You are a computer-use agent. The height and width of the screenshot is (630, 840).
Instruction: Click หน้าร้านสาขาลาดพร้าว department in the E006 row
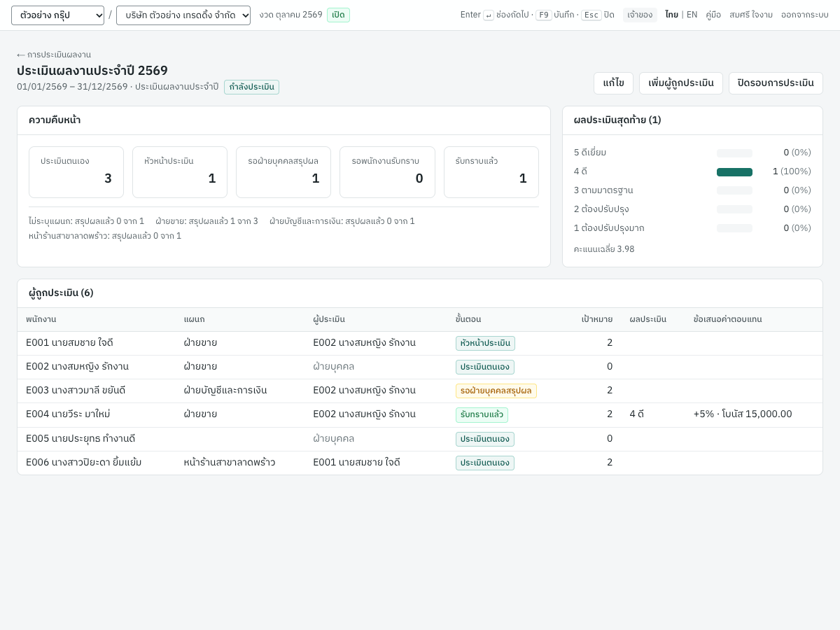tap(230, 462)
